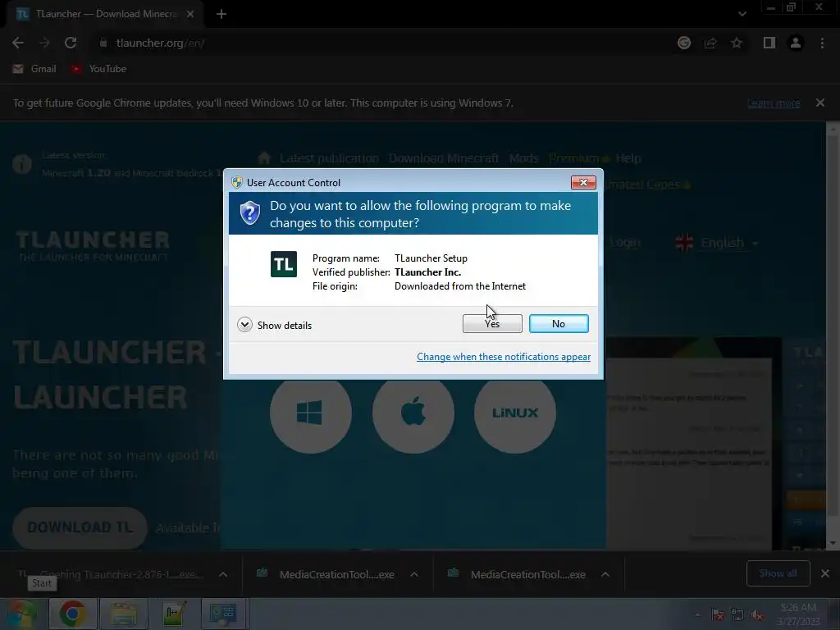Open TLauncher download item options chevron
The image size is (840, 630).
point(223,574)
